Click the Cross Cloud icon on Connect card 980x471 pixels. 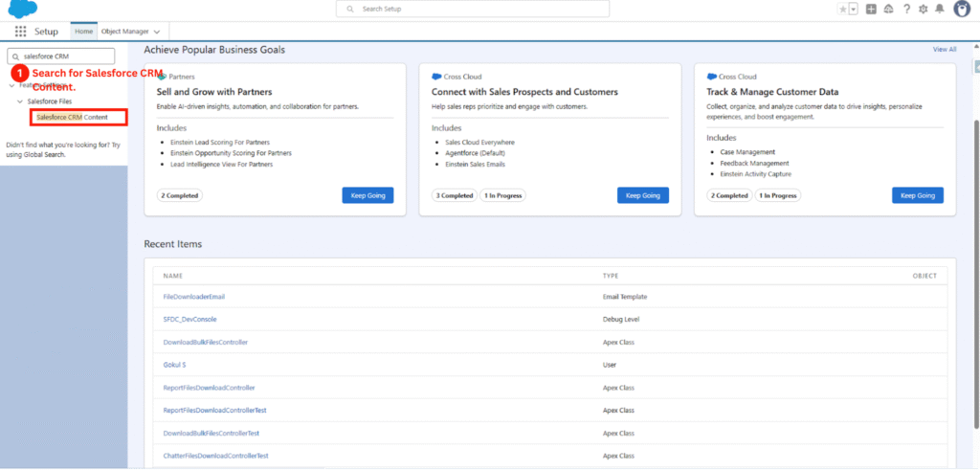[436, 77]
